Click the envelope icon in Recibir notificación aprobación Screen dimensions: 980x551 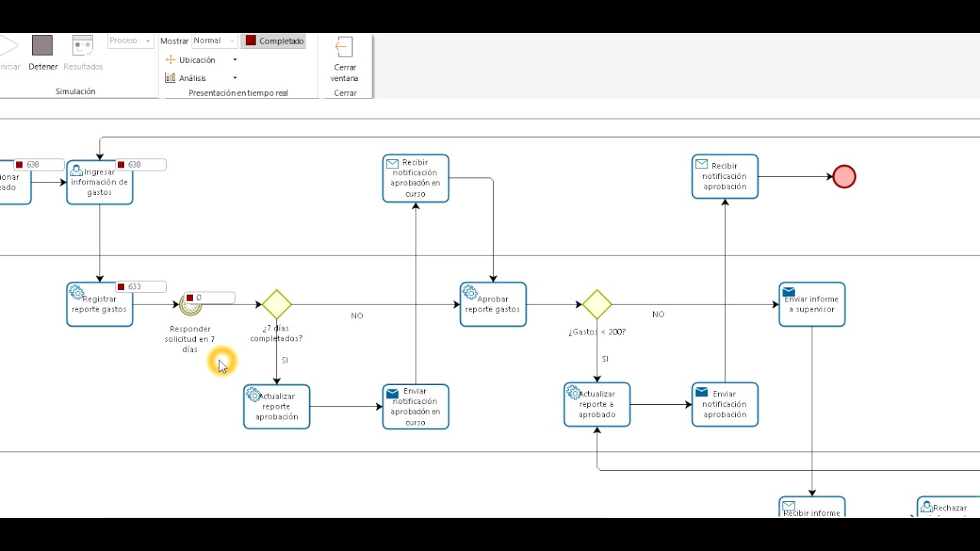pyautogui.click(x=701, y=164)
